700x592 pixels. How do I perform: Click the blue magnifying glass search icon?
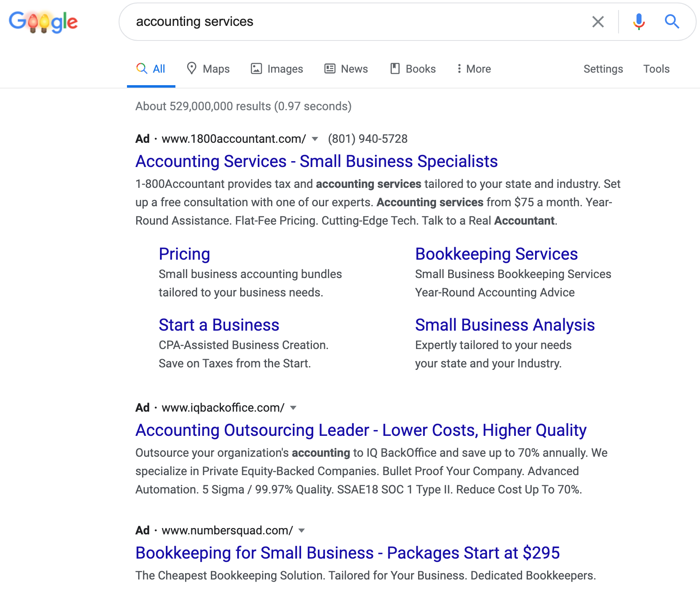672,22
